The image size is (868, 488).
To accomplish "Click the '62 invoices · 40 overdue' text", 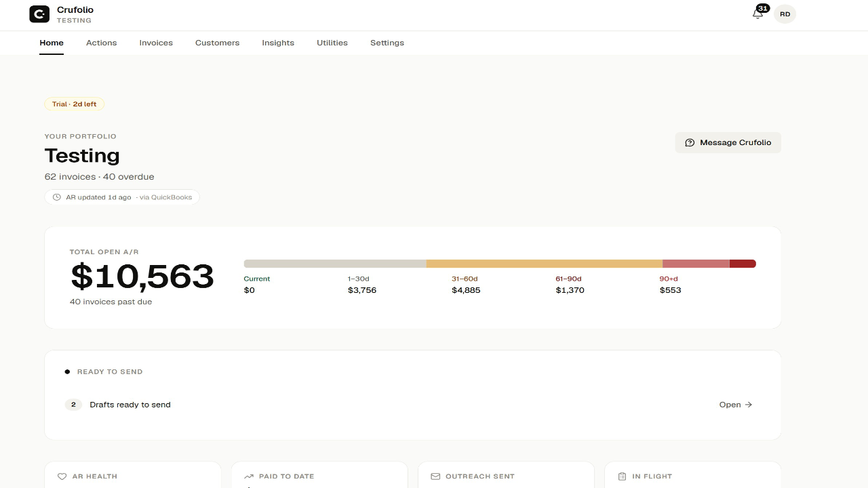I will [100, 177].
